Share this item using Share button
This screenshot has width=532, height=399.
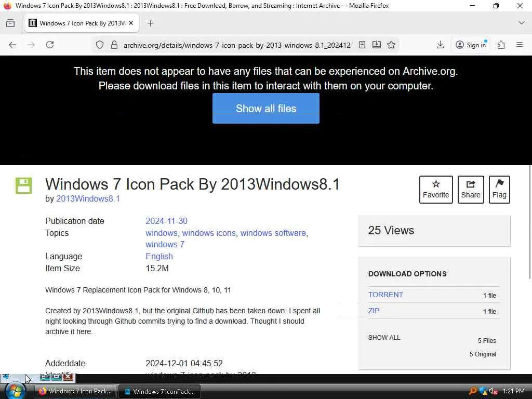click(471, 189)
